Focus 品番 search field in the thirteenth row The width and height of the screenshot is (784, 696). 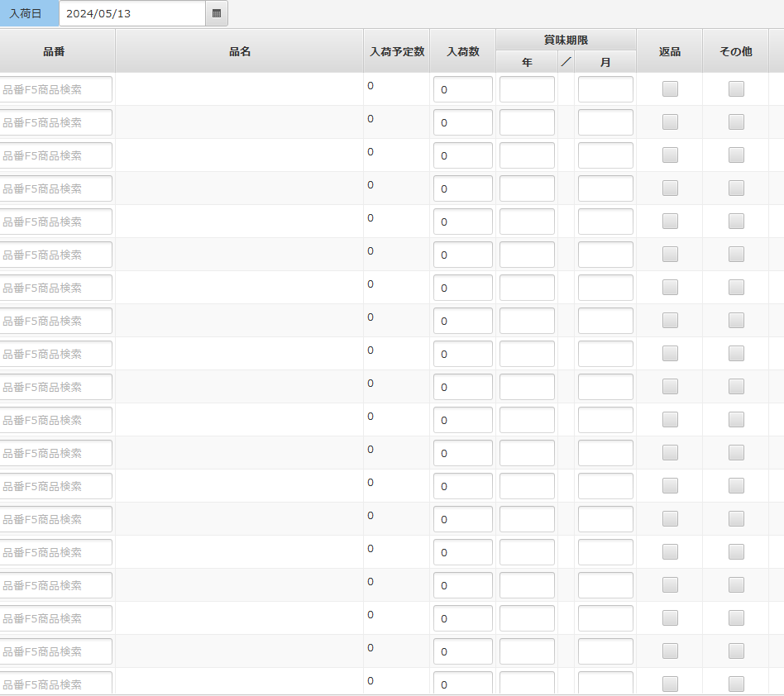click(55, 486)
